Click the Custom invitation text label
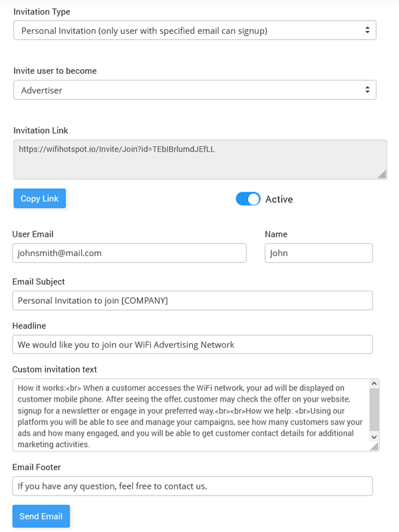 pyautogui.click(x=55, y=370)
